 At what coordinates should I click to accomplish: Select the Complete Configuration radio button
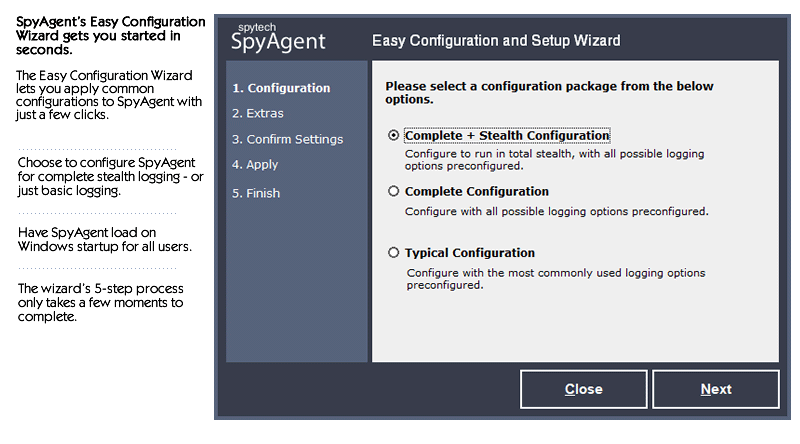pyautogui.click(x=393, y=191)
